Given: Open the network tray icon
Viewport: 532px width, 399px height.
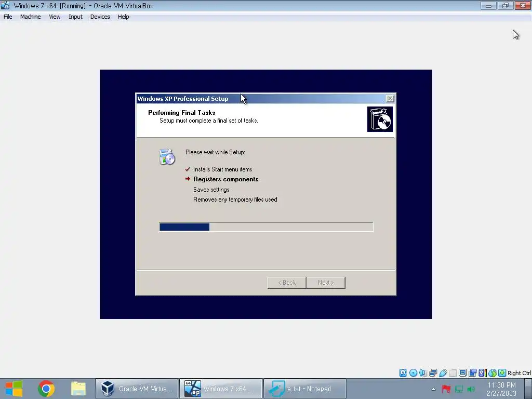Looking at the screenshot, I should pos(459,389).
